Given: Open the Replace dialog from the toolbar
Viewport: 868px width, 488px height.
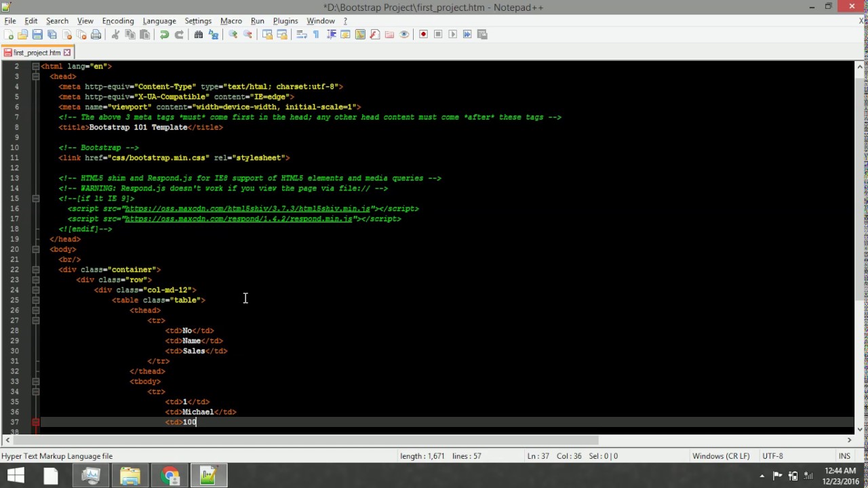Looking at the screenshot, I should tap(214, 35).
